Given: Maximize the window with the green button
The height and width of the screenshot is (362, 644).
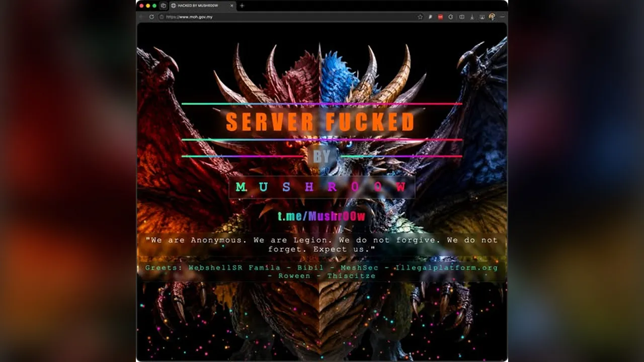Looking at the screenshot, I should point(154,6).
